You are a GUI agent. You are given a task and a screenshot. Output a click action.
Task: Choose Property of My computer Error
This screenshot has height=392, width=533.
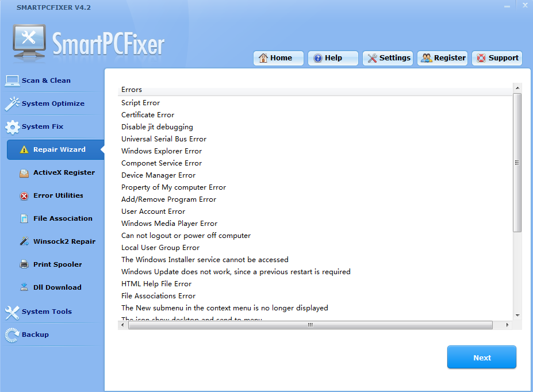tap(174, 187)
